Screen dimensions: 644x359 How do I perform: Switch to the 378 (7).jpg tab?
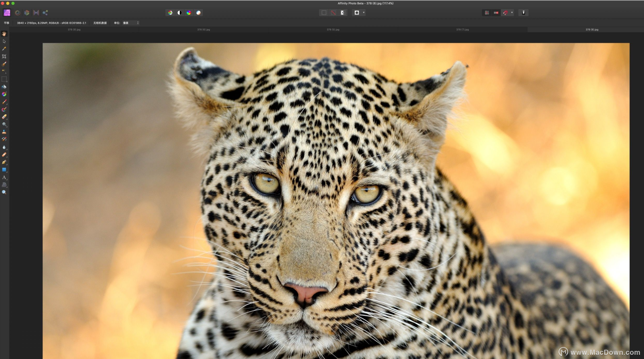coord(462,29)
